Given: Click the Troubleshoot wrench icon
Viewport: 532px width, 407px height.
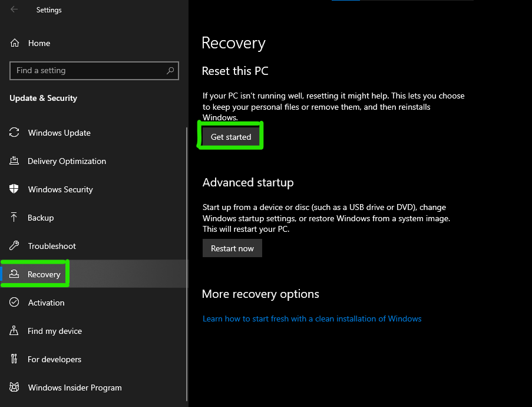Looking at the screenshot, I should [14, 245].
